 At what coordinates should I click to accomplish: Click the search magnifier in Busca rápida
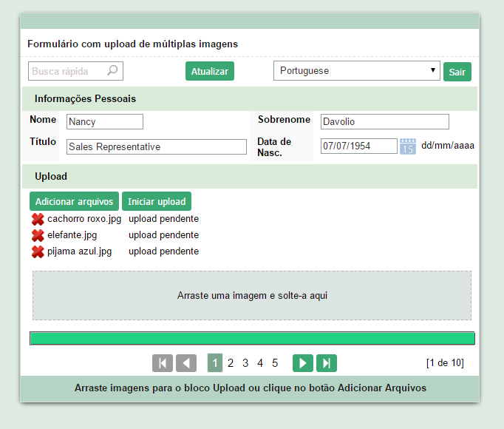click(112, 71)
